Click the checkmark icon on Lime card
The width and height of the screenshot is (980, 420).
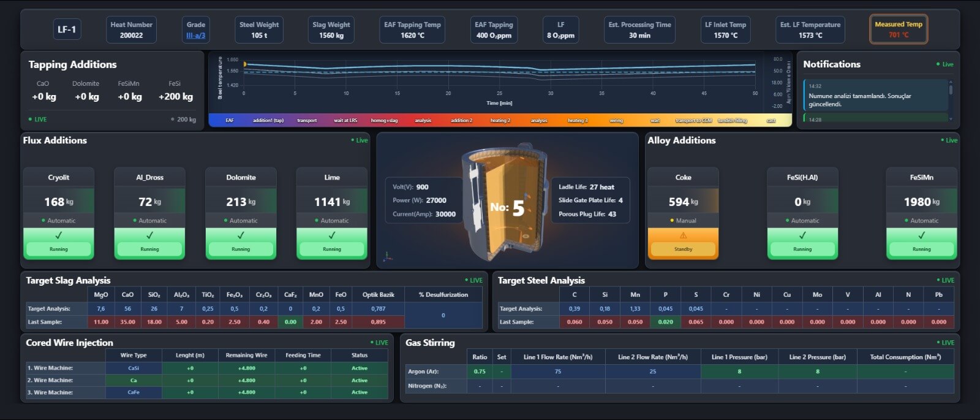(x=332, y=235)
